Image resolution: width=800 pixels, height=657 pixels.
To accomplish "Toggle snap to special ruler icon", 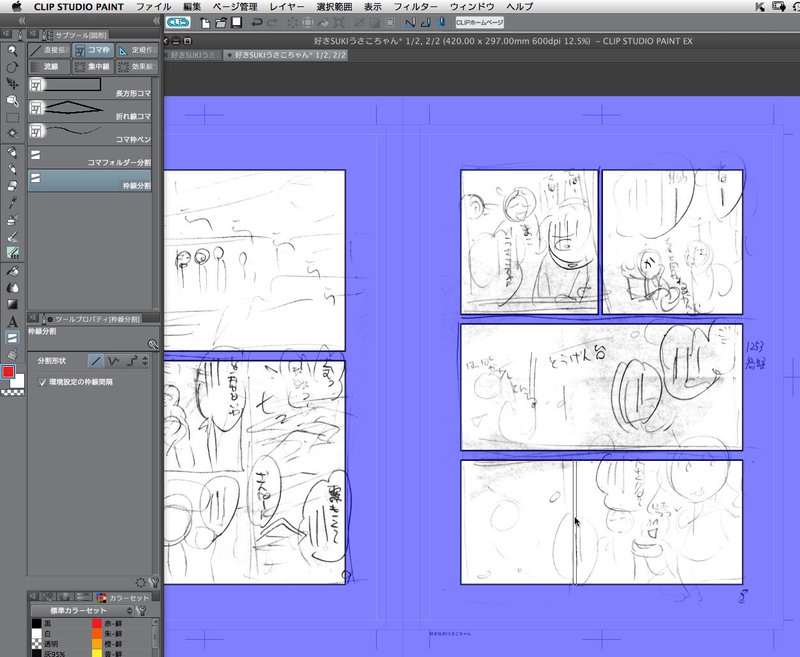I will tap(426, 22).
